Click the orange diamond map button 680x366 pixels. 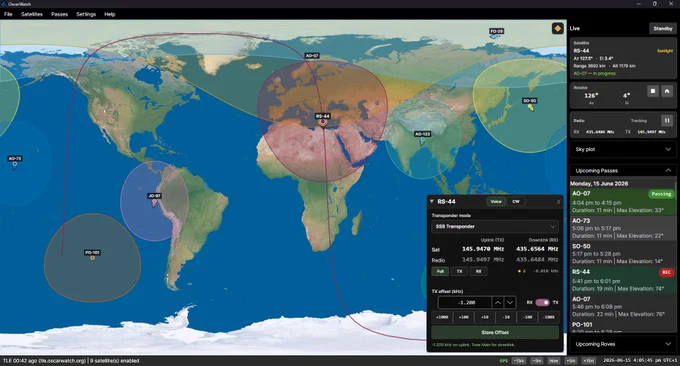(557, 29)
